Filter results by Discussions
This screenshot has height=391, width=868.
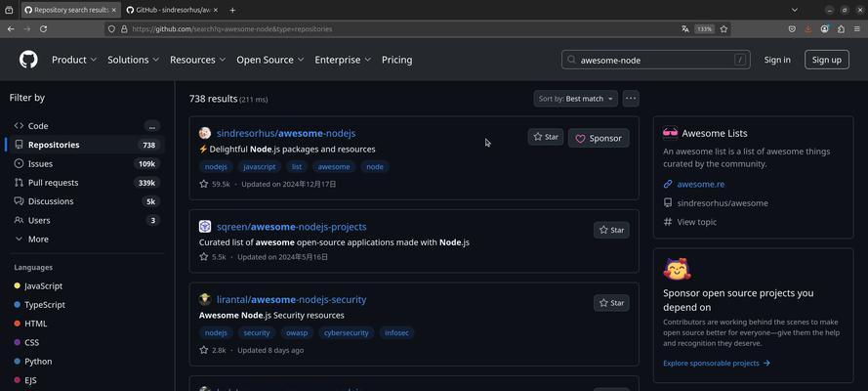87,201
